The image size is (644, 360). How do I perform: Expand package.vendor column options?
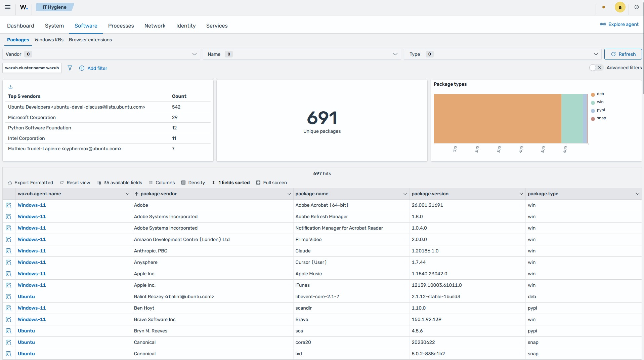[x=289, y=194]
